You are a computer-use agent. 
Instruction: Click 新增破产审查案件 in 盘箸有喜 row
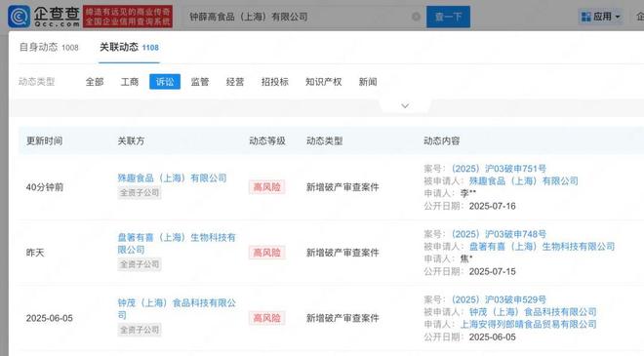pyautogui.click(x=342, y=253)
